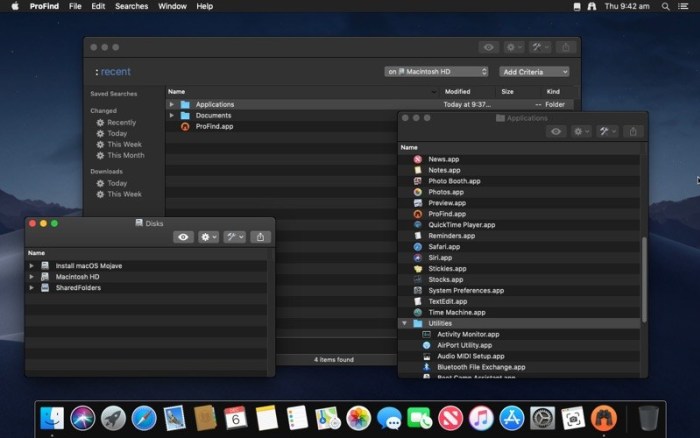
Task: Toggle the eye icon in main search window
Action: tap(488, 47)
